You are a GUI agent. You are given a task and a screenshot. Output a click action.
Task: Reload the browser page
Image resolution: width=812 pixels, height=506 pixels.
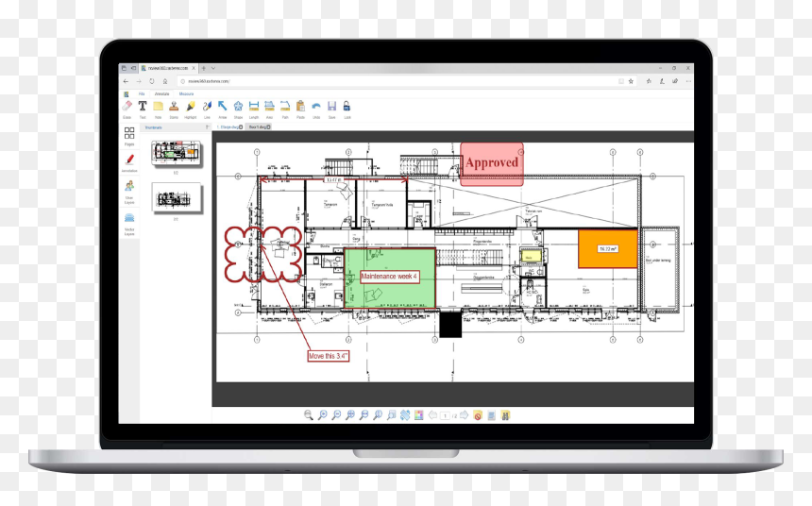pyautogui.click(x=152, y=81)
